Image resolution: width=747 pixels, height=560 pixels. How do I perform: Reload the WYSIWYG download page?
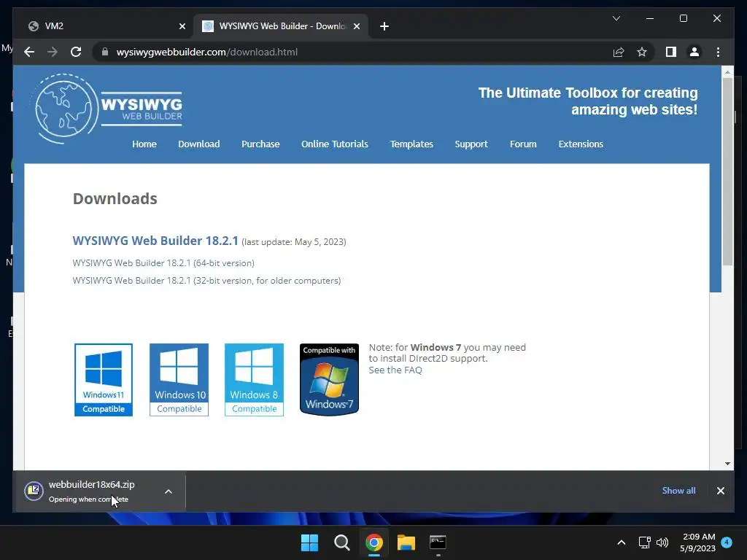point(76,52)
